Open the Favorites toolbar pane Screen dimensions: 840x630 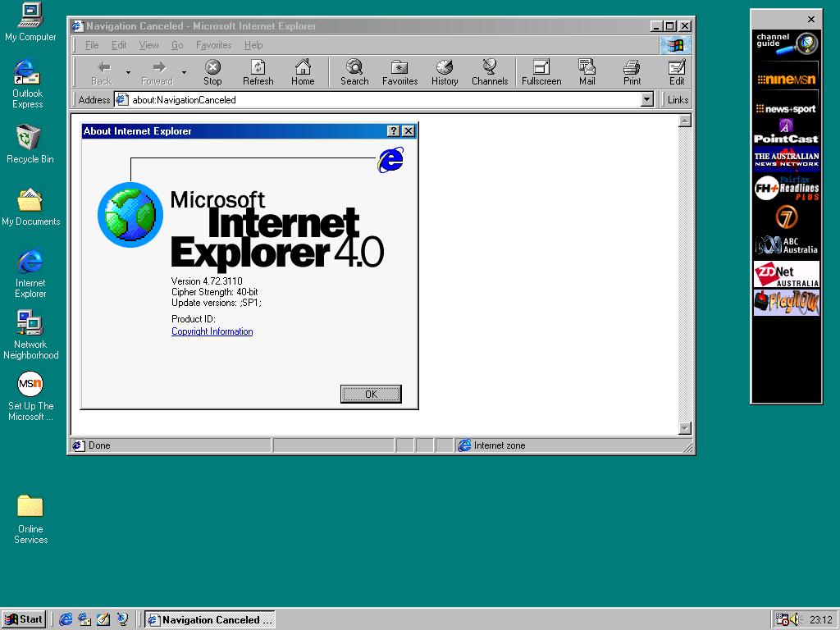(x=399, y=72)
